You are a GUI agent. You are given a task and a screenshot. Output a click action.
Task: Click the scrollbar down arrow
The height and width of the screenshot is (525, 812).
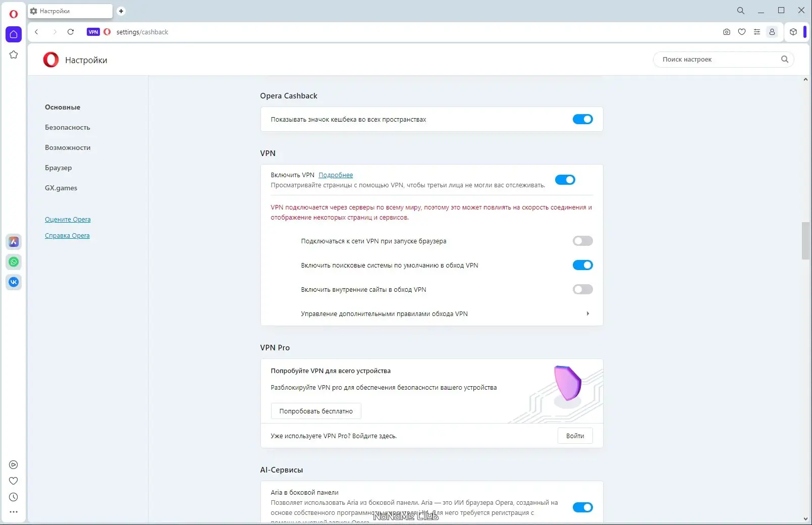click(805, 519)
